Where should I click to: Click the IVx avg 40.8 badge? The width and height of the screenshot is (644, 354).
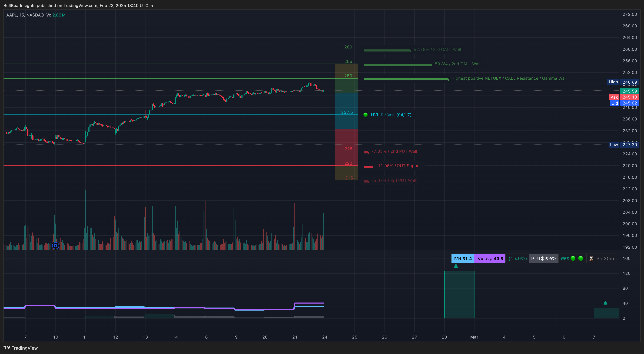[490, 258]
